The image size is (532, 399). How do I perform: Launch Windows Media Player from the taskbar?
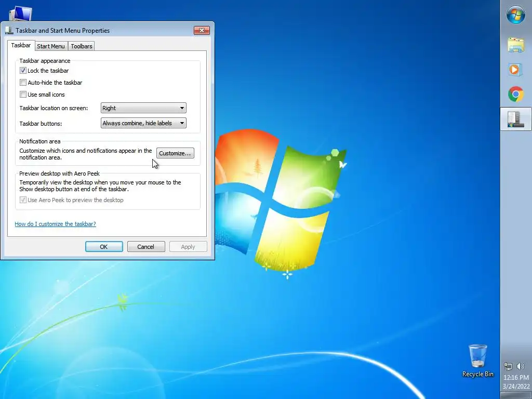click(516, 70)
